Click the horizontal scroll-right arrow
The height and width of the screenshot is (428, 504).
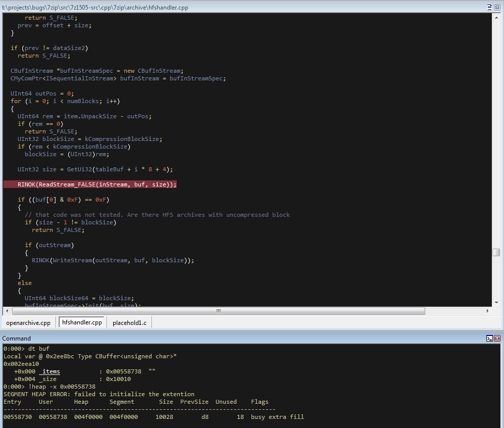488,311
